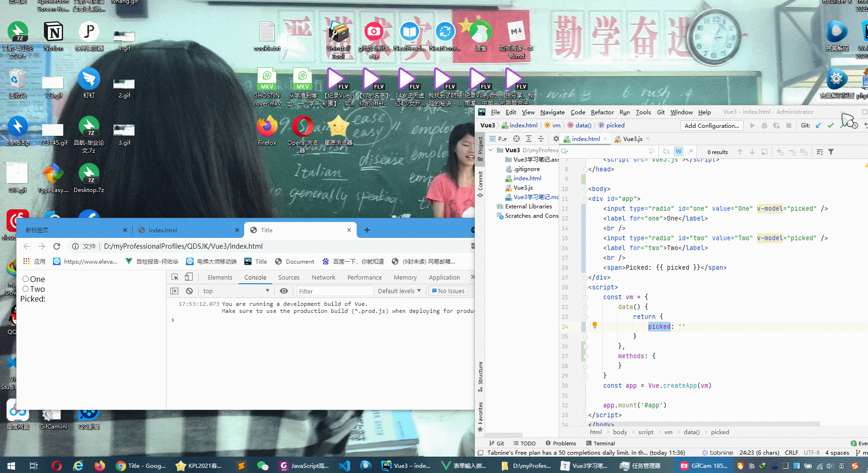Click the yellow intention lightbulb icon
Screen dimensions: 868x473
[594, 325]
